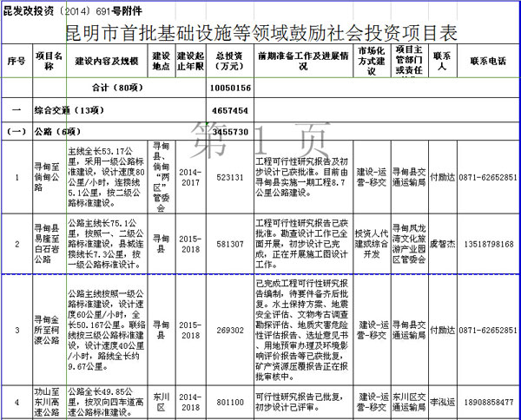Click the cell with value 4657454
Screen dimensions: 521x420
coord(230,111)
